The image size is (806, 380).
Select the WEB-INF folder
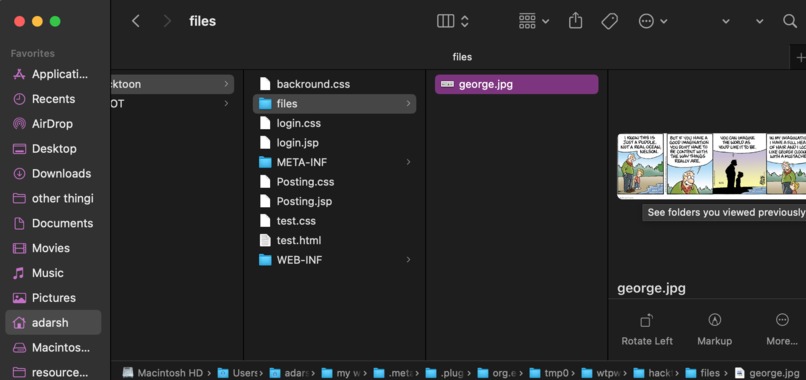(335, 260)
